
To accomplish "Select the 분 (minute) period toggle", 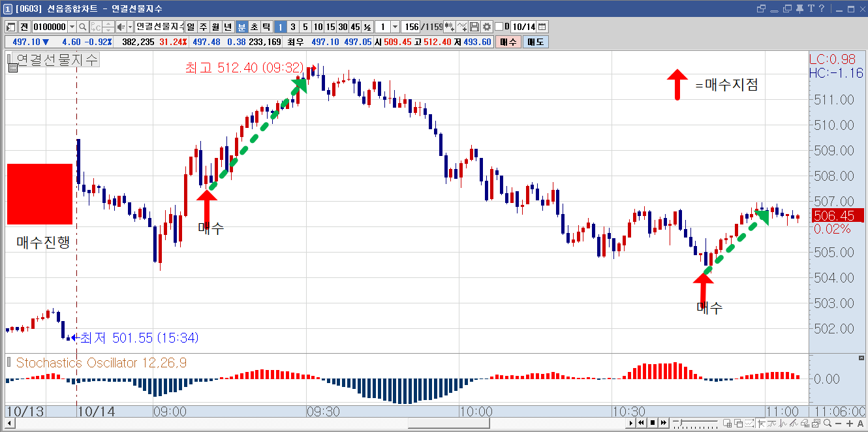I will coord(241,27).
